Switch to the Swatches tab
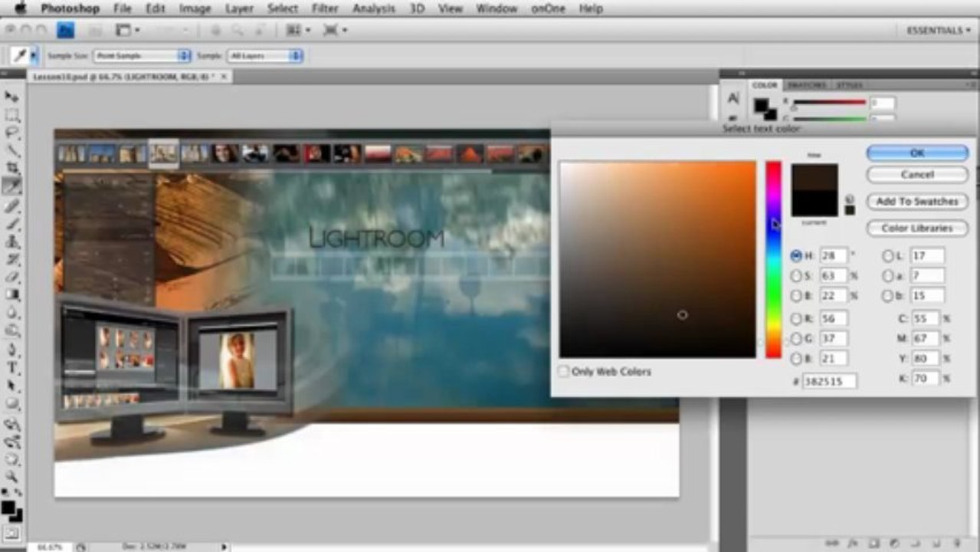The image size is (980, 552). pyautogui.click(x=807, y=85)
